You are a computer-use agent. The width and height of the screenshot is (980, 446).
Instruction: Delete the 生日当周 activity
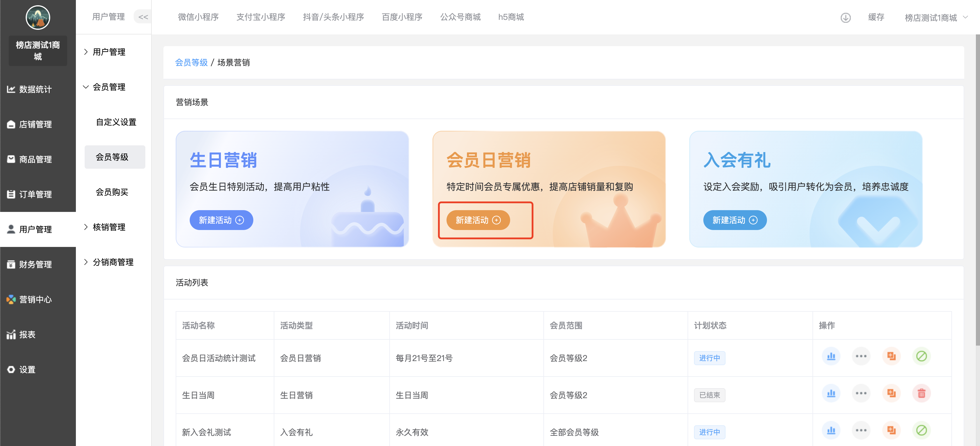coord(921,393)
